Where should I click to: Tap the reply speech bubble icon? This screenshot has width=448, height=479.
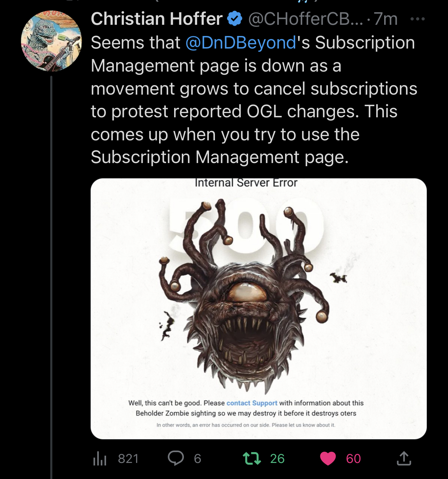click(176, 458)
